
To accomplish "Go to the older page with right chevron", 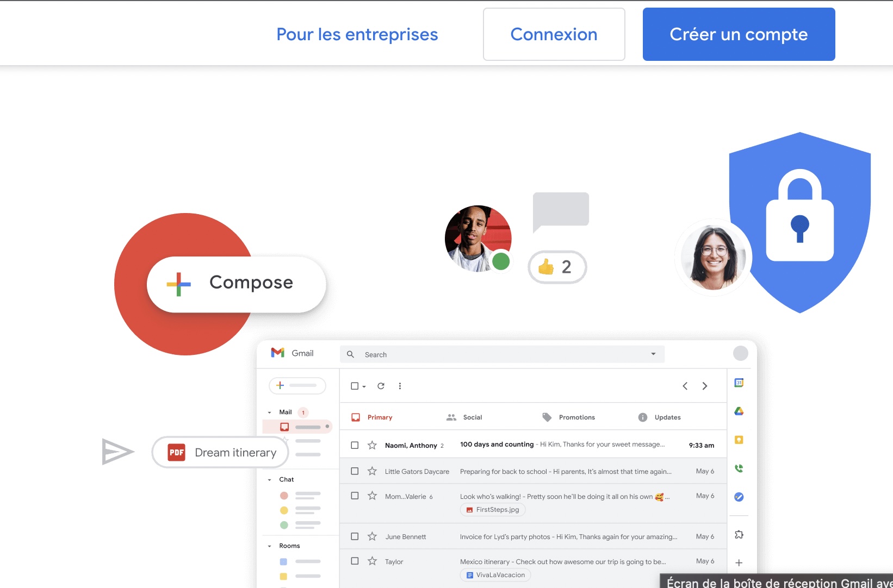I will click(x=705, y=386).
